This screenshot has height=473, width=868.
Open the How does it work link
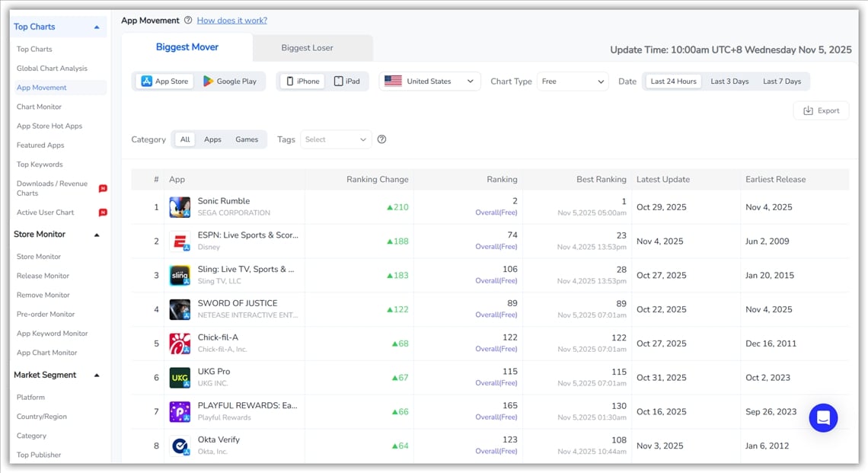pos(232,21)
